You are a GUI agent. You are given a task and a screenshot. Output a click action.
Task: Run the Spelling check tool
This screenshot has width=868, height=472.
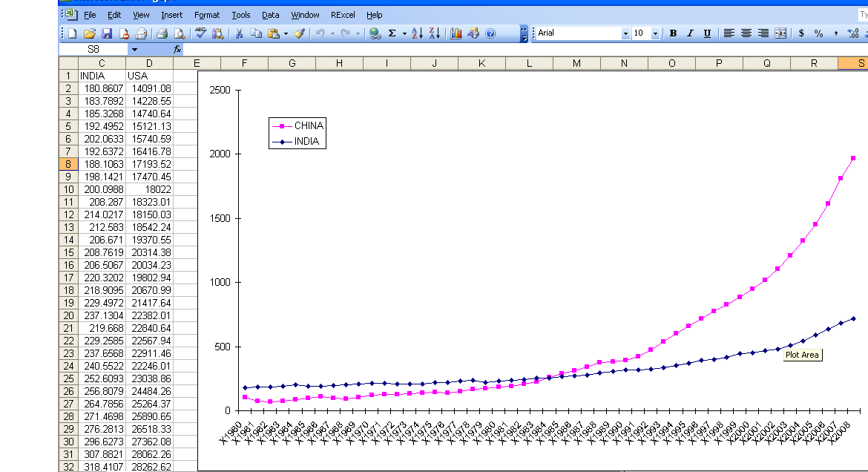coord(200,33)
